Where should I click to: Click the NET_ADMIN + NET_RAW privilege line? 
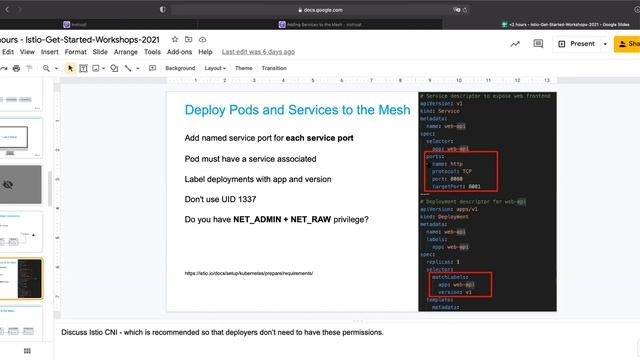tap(276, 220)
